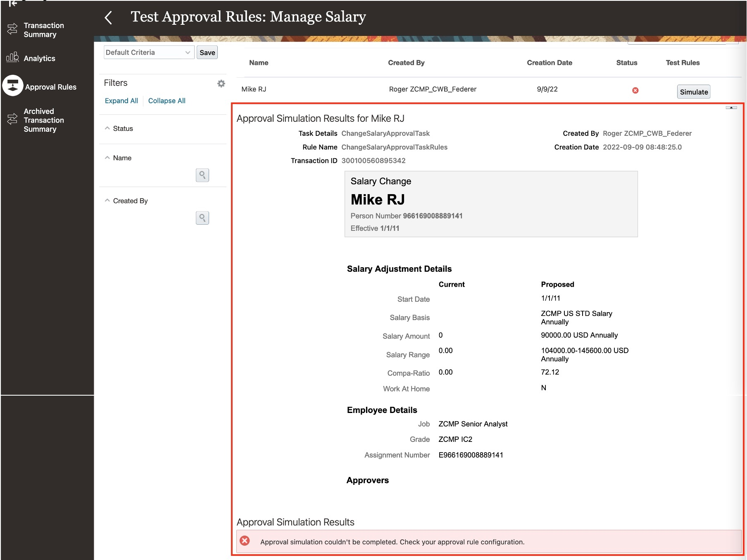Image resolution: width=747 pixels, height=560 pixels.
Task: Expand the Status filter section
Action: (107, 128)
